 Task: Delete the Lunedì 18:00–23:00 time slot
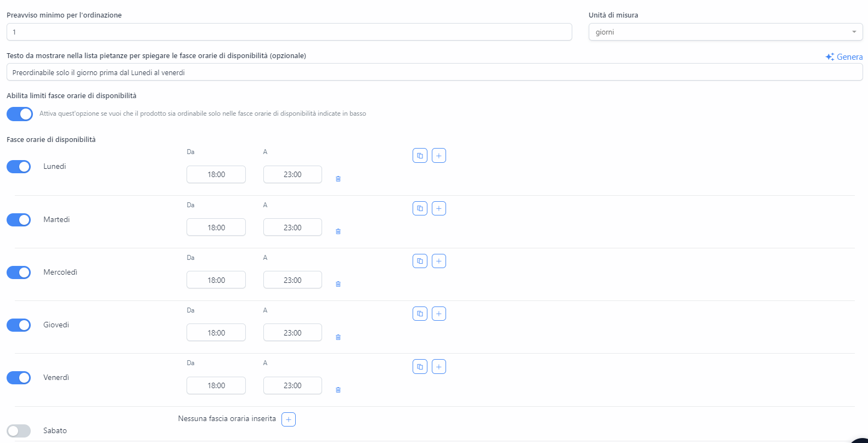point(338,179)
